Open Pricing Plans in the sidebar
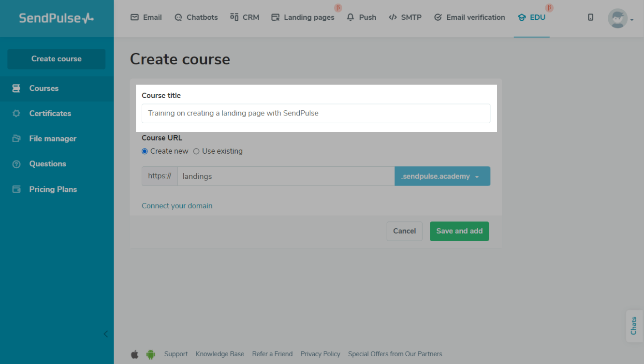Viewport: 644px width, 364px height. pyautogui.click(x=53, y=189)
